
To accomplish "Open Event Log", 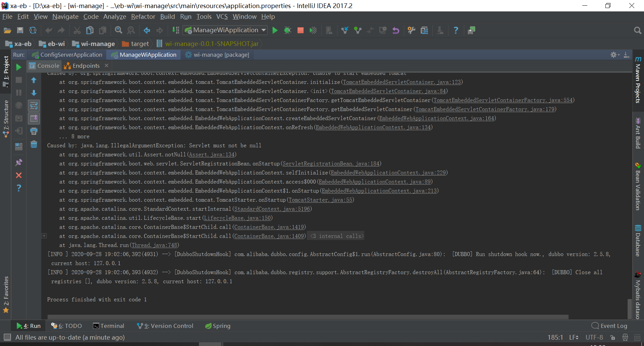I will coord(609,326).
